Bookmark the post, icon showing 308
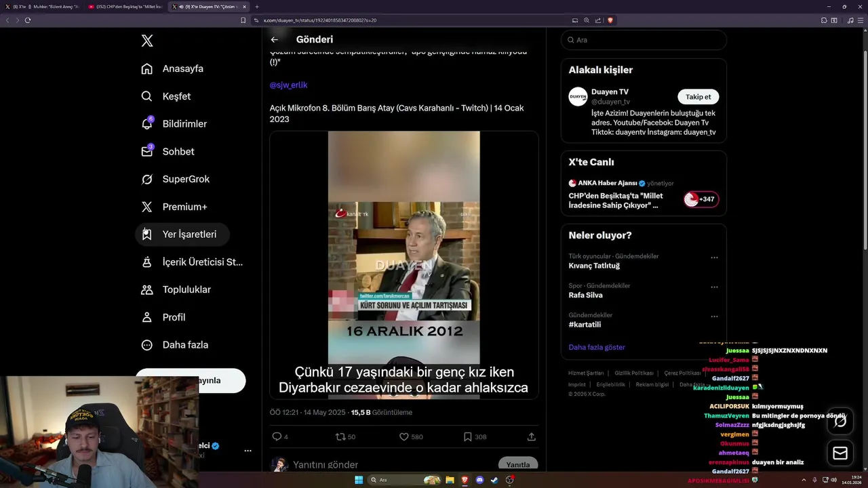This screenshot has height=488, width=868. [x=467, y=436]
